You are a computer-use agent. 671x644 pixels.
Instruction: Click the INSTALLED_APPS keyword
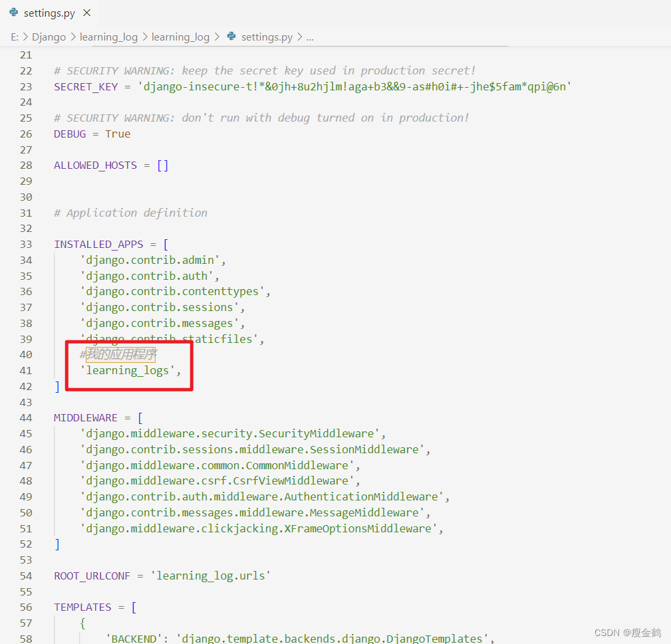(98, 244)
